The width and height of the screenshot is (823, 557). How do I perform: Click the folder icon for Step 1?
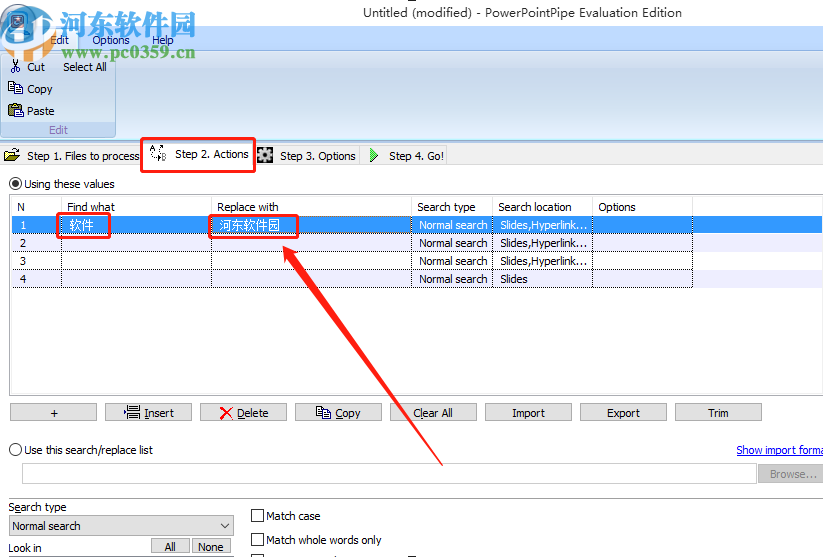pos(12,155)
